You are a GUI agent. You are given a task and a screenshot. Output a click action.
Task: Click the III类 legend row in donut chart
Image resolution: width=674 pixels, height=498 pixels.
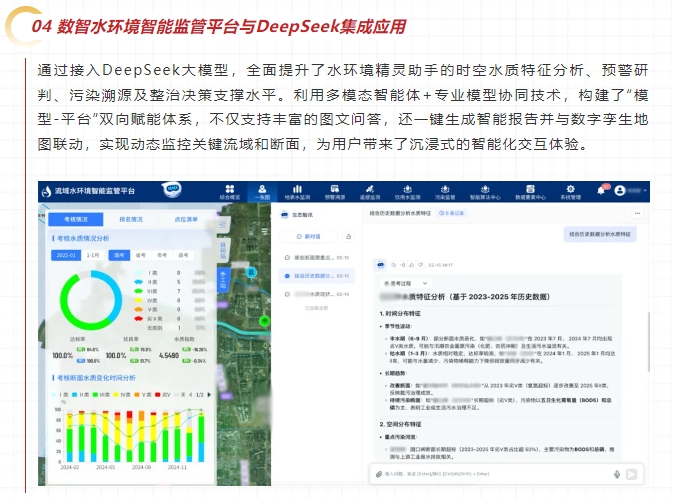[x=170, y=291]
